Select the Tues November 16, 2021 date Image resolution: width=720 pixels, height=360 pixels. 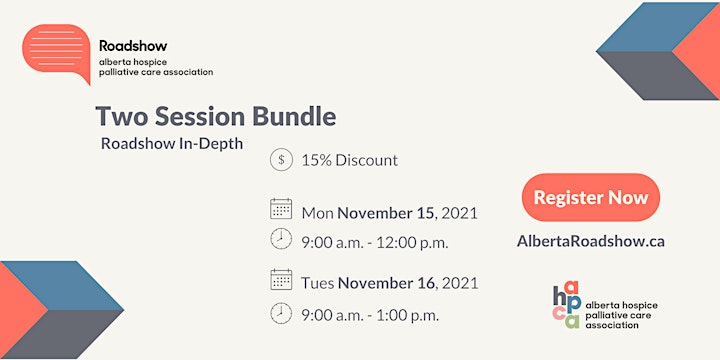point(389,283)
